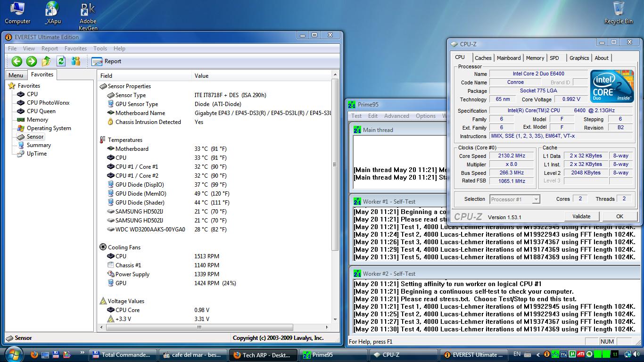Select Sensor in Favorites tree
This screenshot has width=644, height=362.
(x=31, y=137)
